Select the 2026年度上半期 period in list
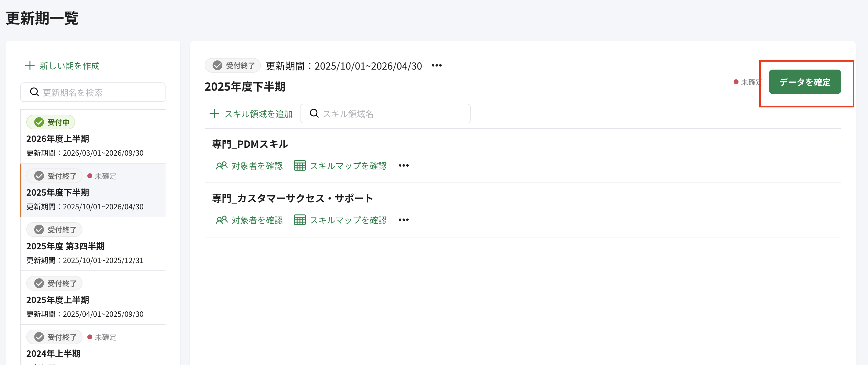 point(93,136)
